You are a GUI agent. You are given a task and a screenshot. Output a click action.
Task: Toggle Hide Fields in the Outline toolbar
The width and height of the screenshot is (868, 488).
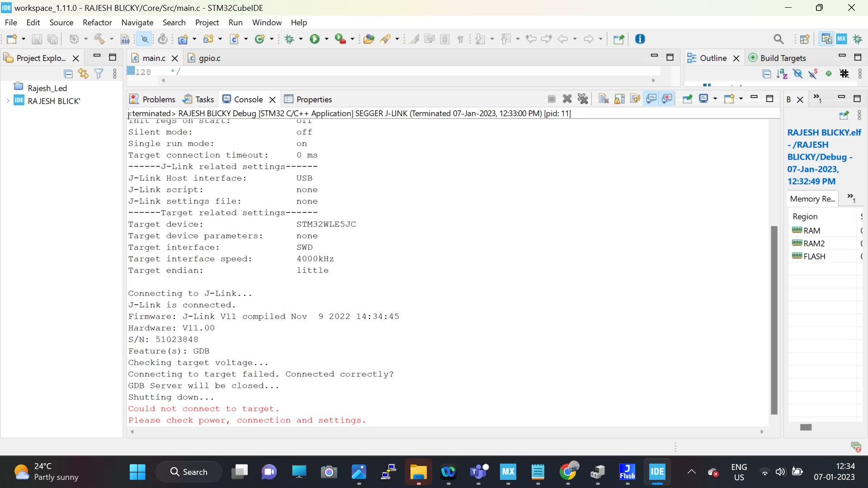(x=797, y=74)
